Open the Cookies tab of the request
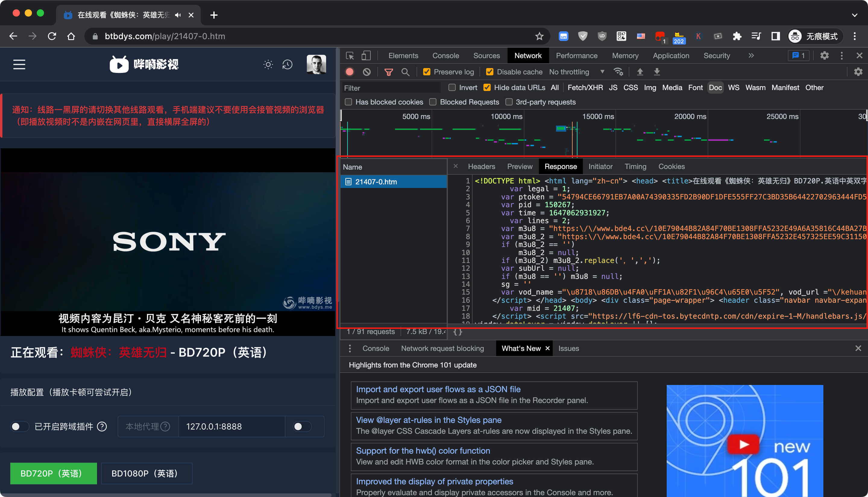 (671, 167)
